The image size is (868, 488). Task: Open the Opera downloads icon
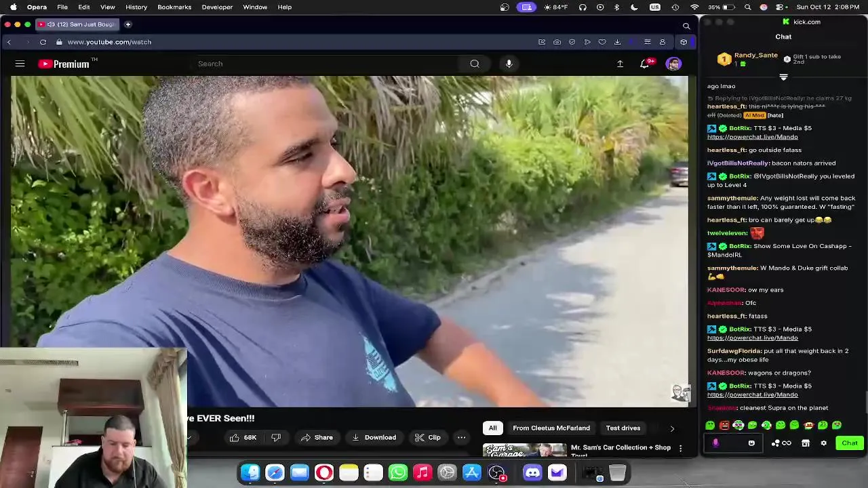tap(617, 42)
